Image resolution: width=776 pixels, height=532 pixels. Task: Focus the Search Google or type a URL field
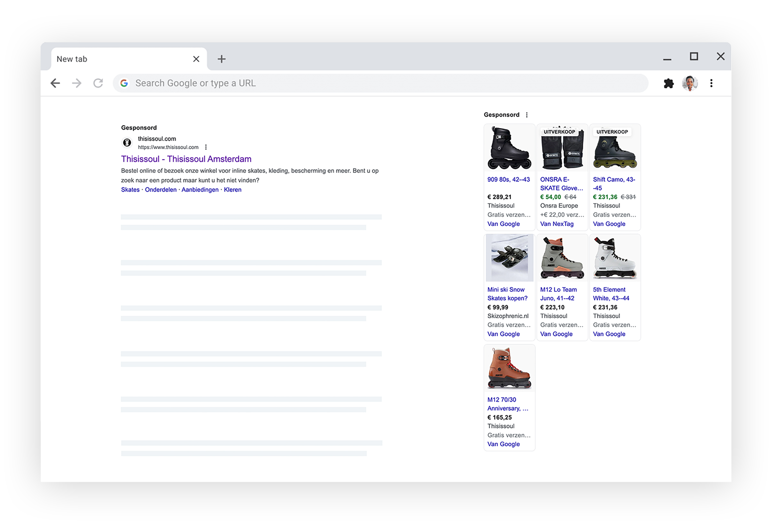[x=381, y=83]
